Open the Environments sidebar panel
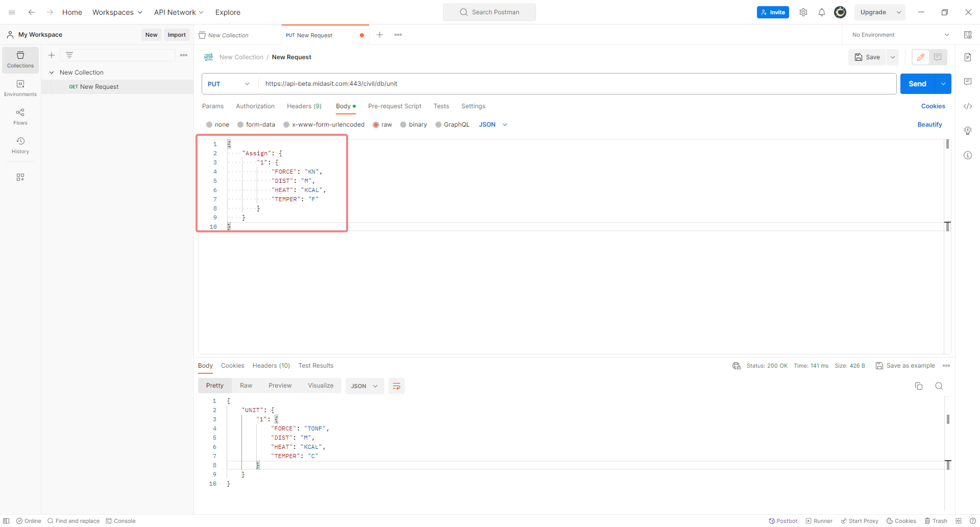Image resolution: width=980 pixels, height=527 pixels. tap(20, 88)
